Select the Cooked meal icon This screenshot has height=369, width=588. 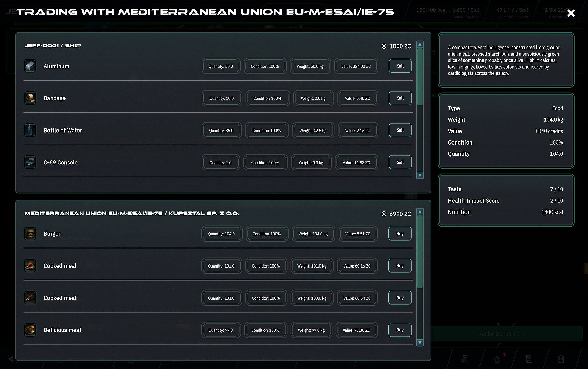(x=30, y=266)
